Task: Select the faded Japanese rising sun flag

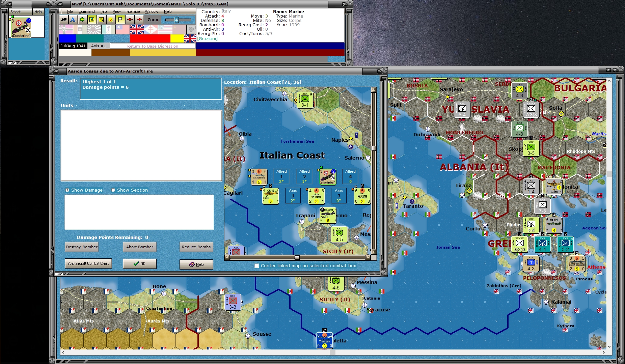Action: tap(94, 29)
